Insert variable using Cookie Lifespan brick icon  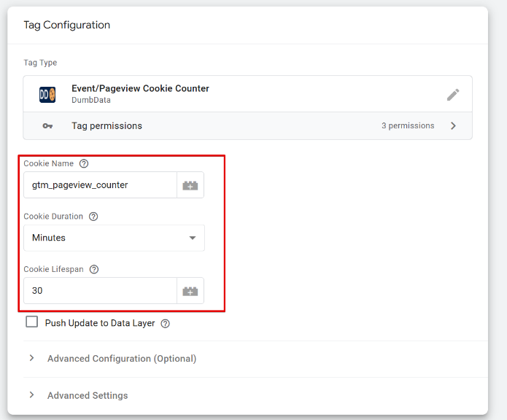pyautogui.click(x=190, y=291)
